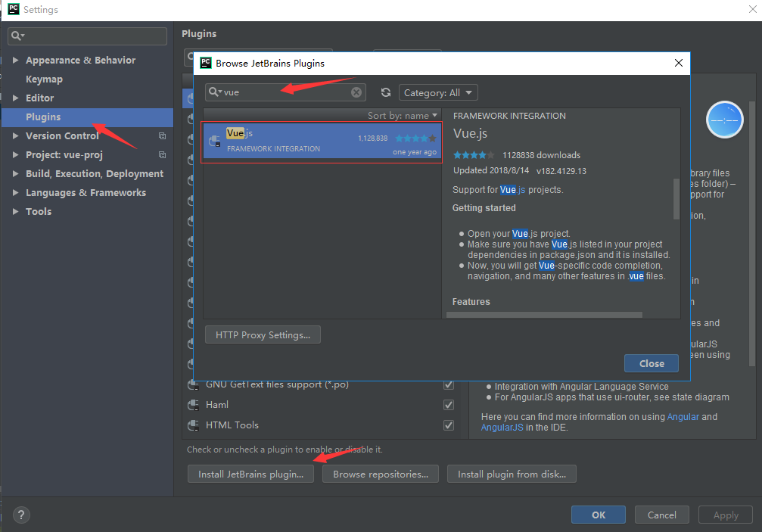Screen dimensions: 762x532
Task: Select Plugins in settings tree
Action: coord(88,117)
